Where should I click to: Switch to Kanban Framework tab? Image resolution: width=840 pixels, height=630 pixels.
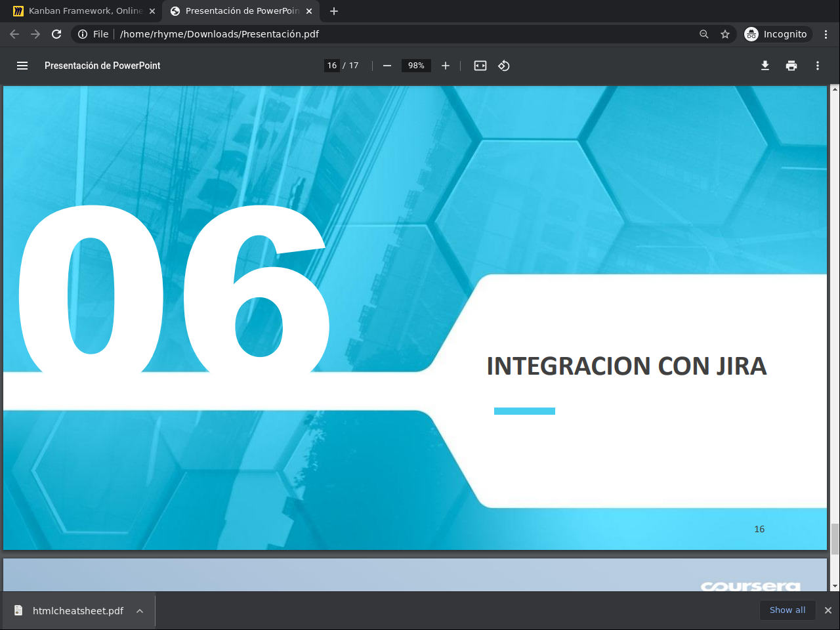point(84,11)
